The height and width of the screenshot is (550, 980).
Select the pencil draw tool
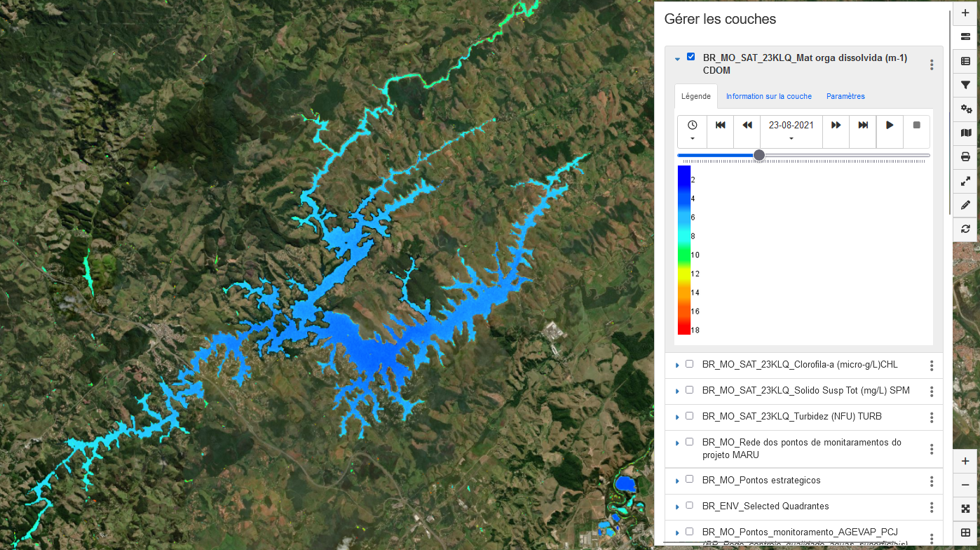(x=965, y=205)
